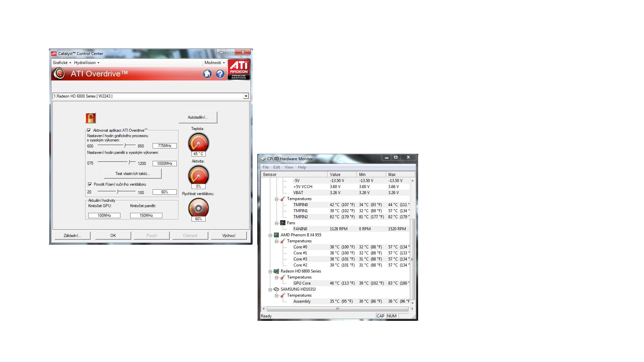Image resolution: width=644 pixels, height=362 pixels.
Task: Click the 1000MHz memory clock value field
Action: [164, 164]
